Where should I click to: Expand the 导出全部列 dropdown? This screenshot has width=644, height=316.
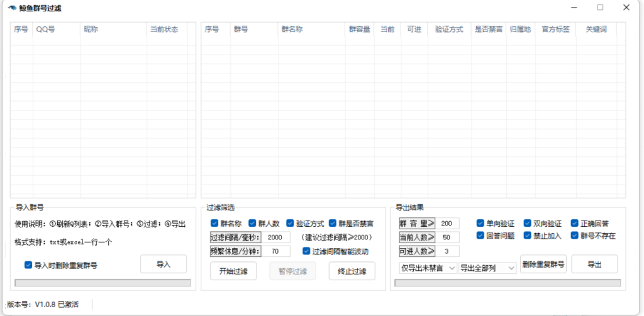(x=487, y=268)
